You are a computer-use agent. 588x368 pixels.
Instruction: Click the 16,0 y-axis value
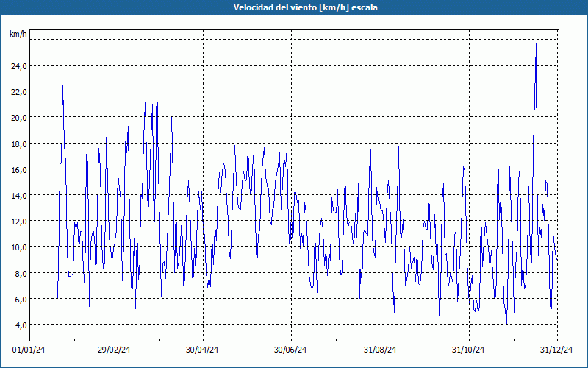tap(19, 170)
